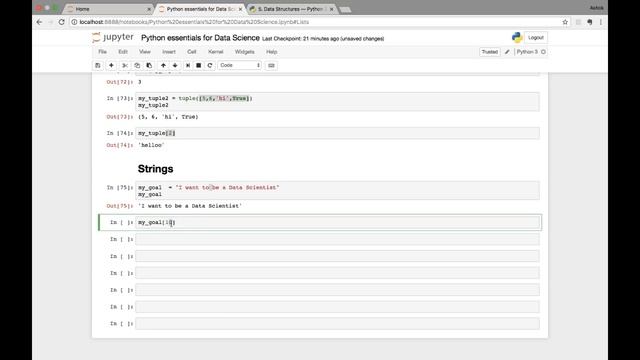Interrupt the kernel with the stop icon
The image size is (640, 360).
199,65
